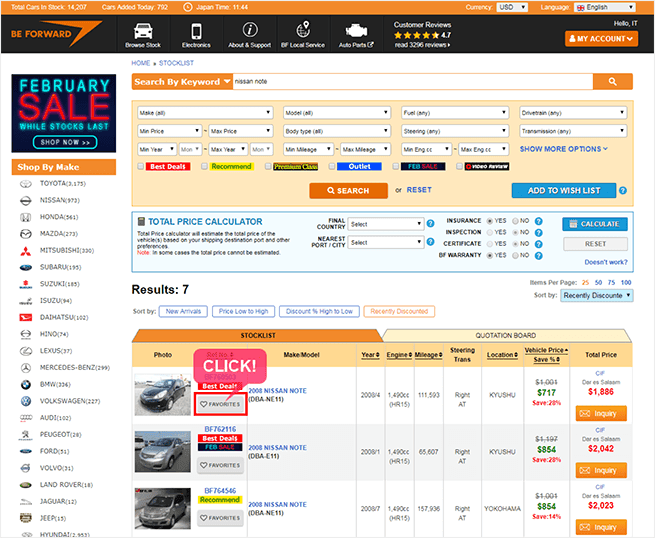Image resolution: width=655 pixels, height=538 pixels.
Task: Check the Premium Class filter checkbox
Action: click(268, 166)
